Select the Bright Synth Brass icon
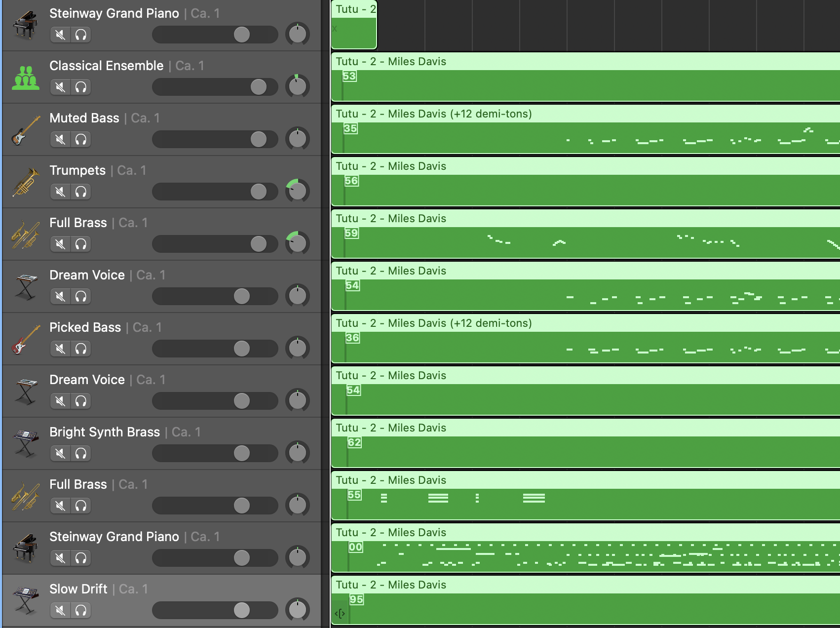840x628 pixels. coord(25,443)
